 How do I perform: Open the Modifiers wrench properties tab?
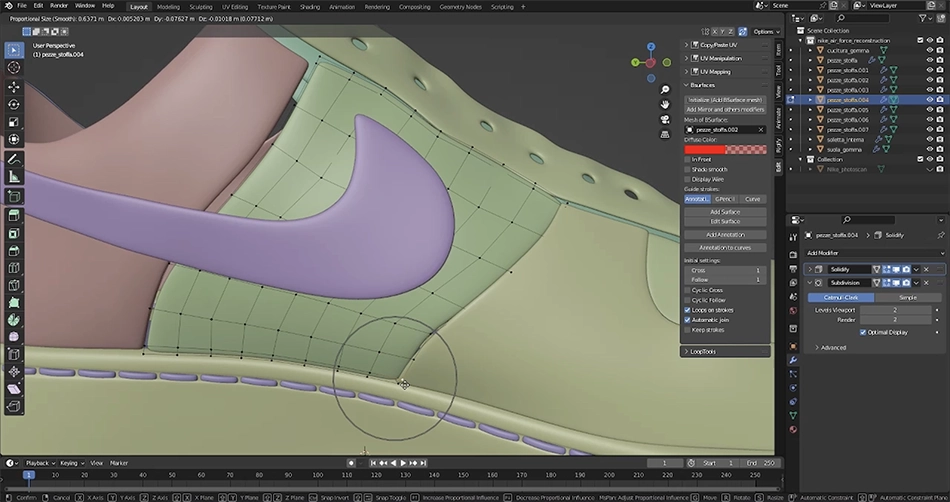(x=793, y=360)
